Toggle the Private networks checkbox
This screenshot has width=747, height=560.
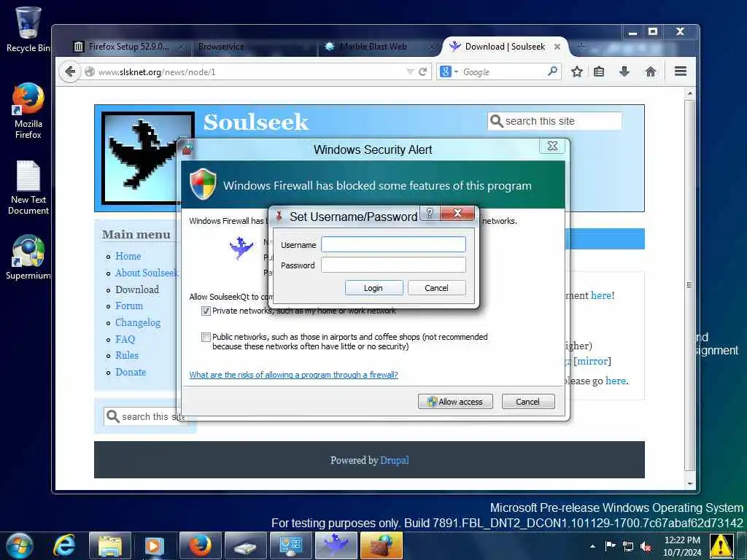(206, 311)
